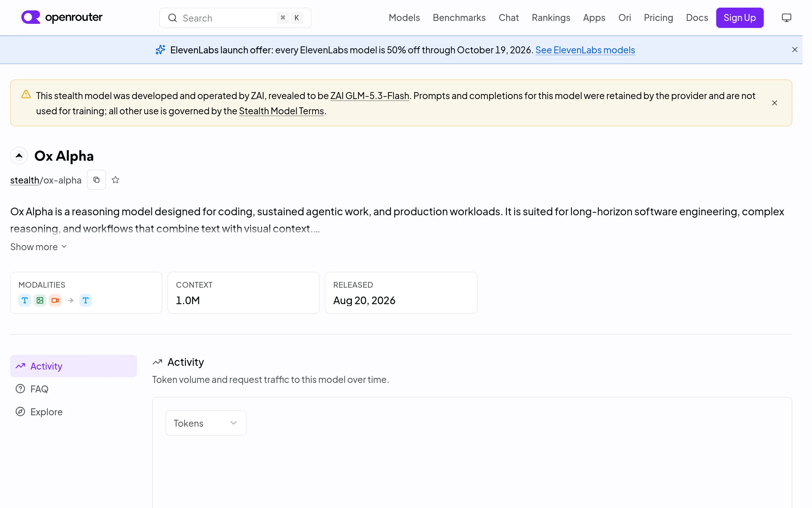
Task: Open Benchmarks in the top navigation
Action: [459, 18]
